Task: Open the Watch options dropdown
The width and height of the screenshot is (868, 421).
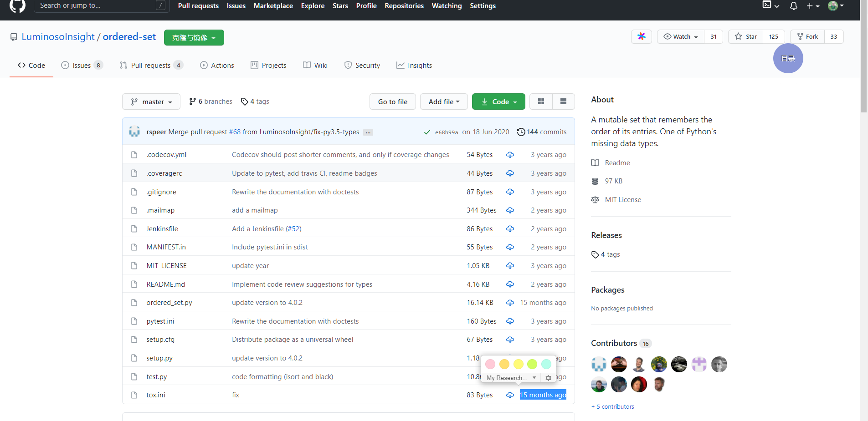Action: click(681, 36)
